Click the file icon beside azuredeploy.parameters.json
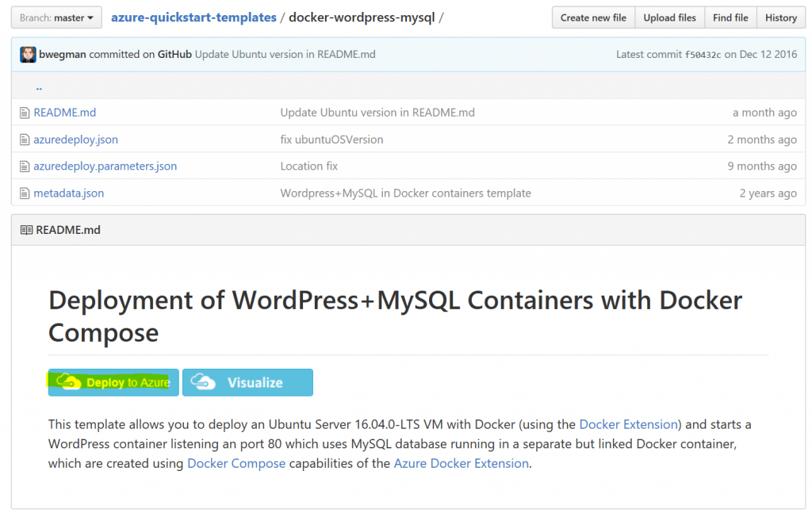 [x=25, y=167]
